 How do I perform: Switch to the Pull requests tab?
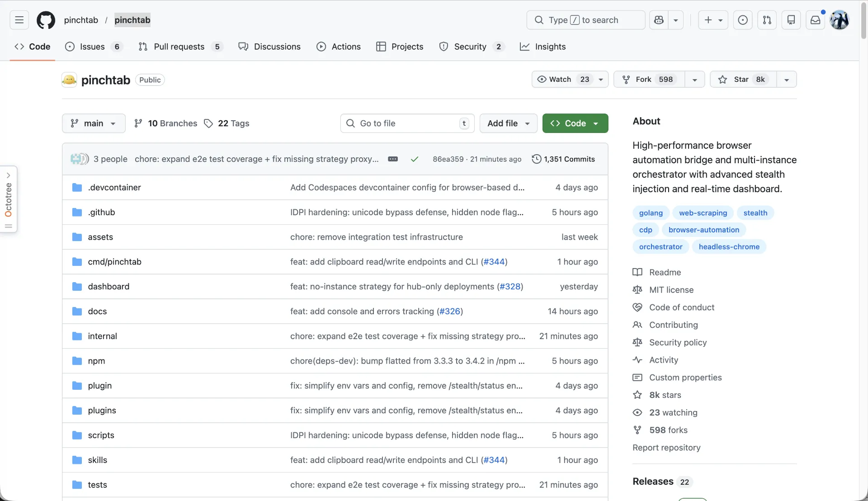[x=179, y=47]
